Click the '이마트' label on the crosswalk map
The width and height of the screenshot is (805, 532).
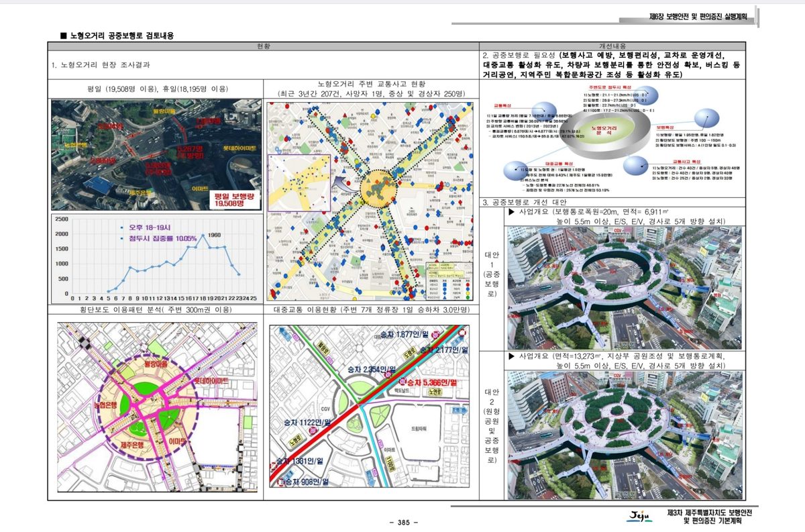coord(176,441)
